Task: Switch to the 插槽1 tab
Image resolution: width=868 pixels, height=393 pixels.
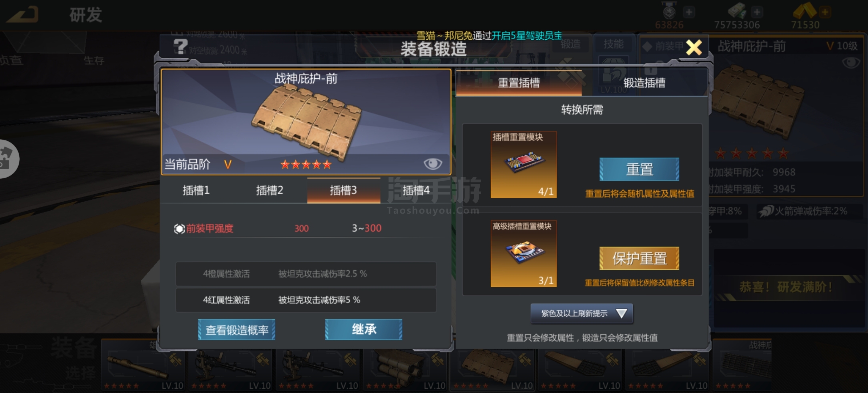Action: coord(196,190)
